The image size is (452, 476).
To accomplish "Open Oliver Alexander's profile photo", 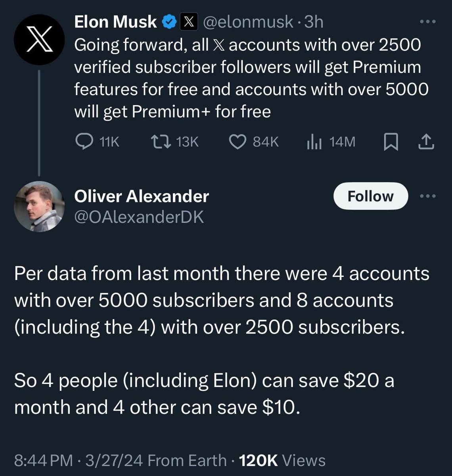I will tap(39, 206).
